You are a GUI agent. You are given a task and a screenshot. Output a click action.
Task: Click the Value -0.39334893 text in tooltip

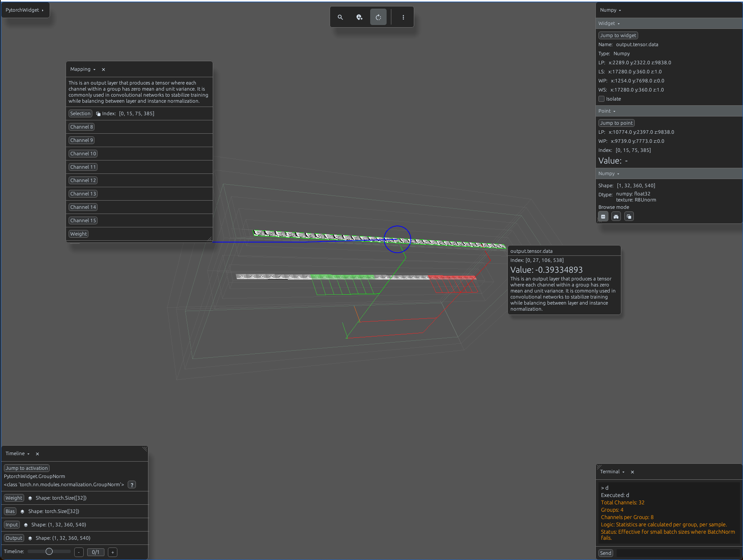[546, 270]
